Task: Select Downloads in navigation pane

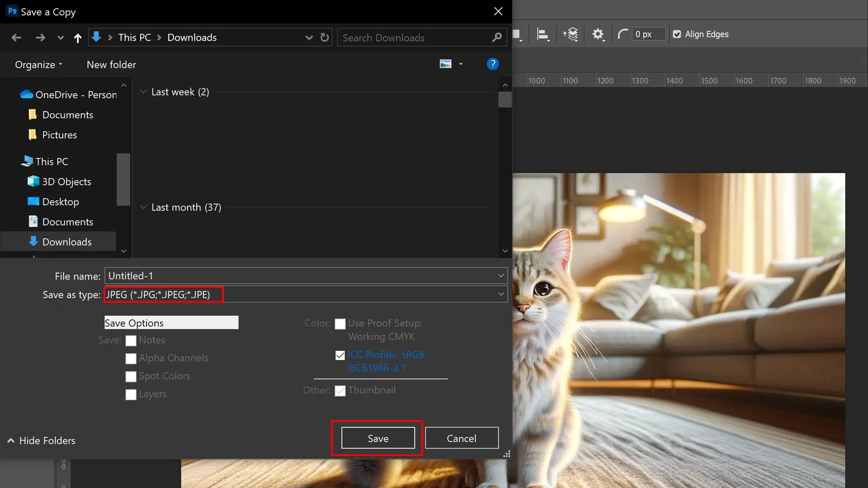Action: click(x=58, y=242)
